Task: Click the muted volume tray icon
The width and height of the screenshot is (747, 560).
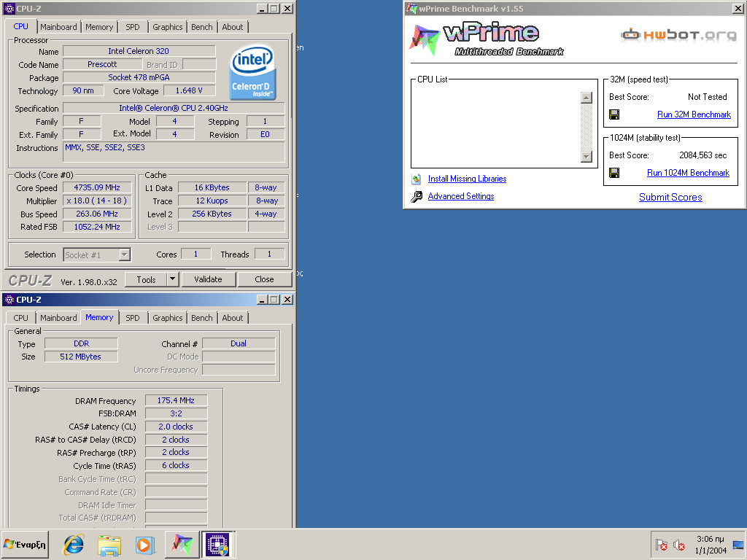Action: click(679, 545)
